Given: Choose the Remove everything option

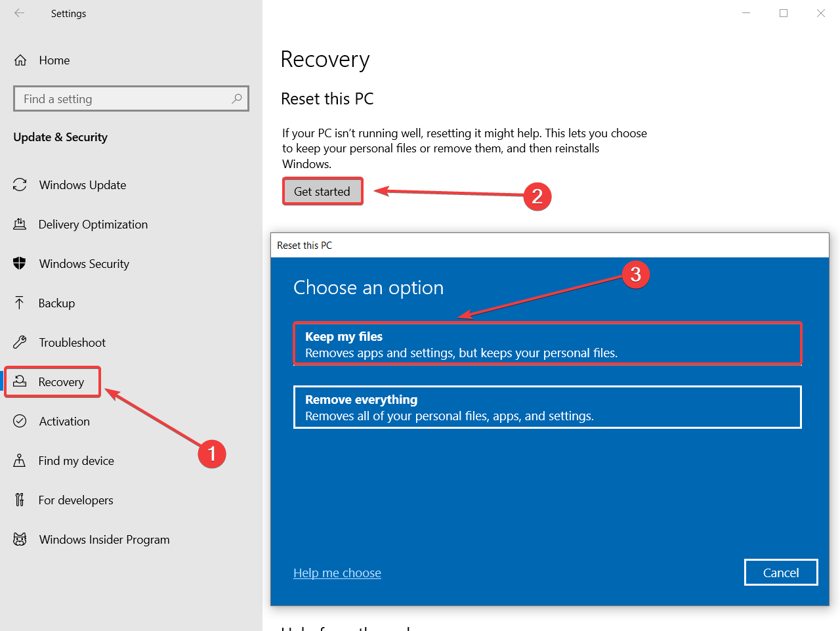Looking at the screenshot, I should pos(547,407).
